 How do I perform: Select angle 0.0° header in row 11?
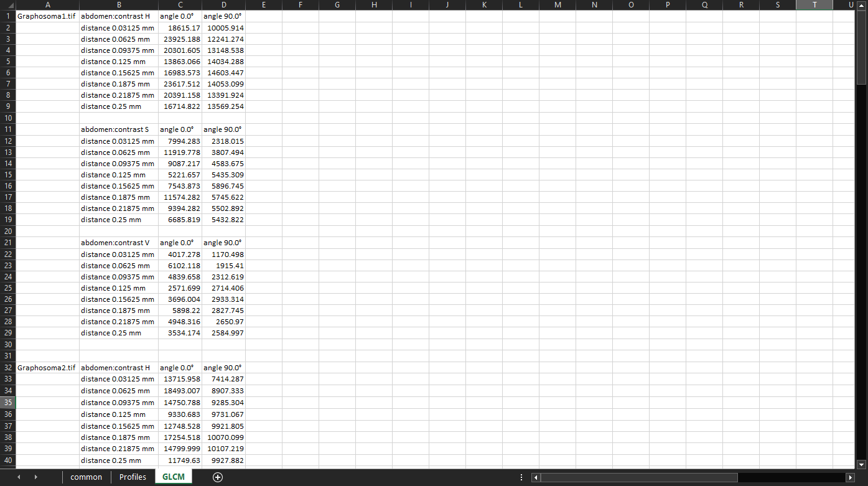click(x=180, y=129)
